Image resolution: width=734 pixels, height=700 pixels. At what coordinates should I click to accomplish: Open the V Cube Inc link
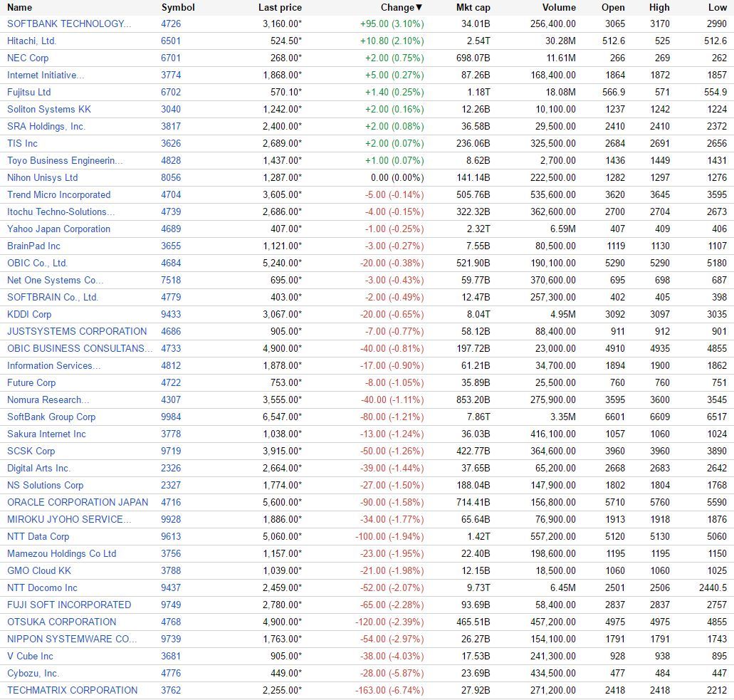(30, 657)
